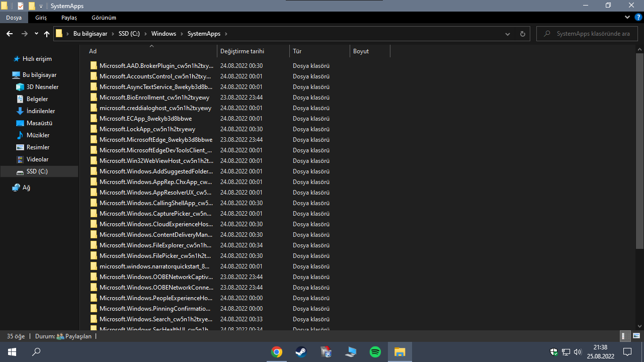
Task: Select the Microsoft.ECApp_8wekyb3d8bbwe folder
Action: [x=145, y=119]
